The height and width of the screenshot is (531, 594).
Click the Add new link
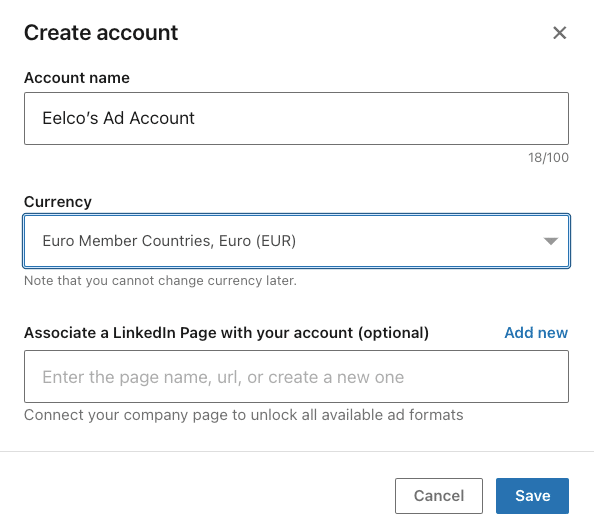click(536, 333)
